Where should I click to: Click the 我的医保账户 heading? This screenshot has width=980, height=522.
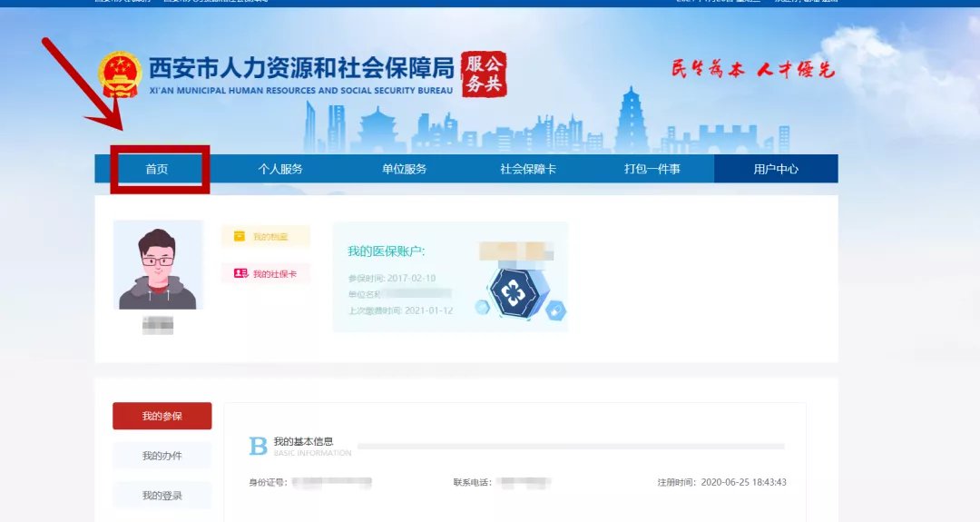pos(387,251)
